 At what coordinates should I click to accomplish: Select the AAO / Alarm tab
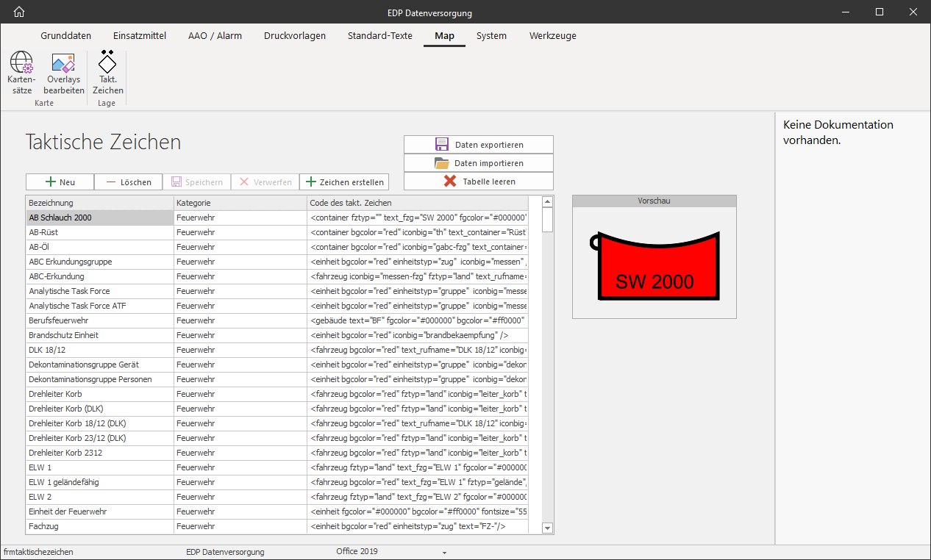coord(215,35)
